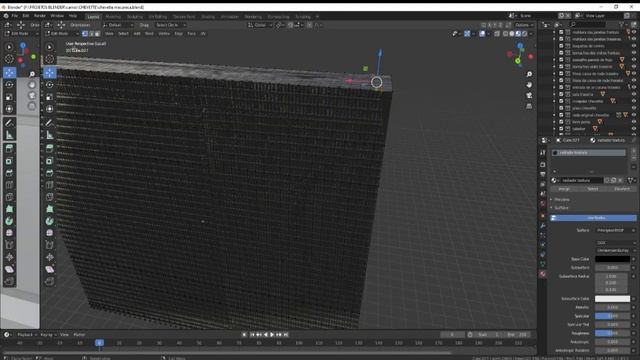Click the Assign material button

click(564, 189)
